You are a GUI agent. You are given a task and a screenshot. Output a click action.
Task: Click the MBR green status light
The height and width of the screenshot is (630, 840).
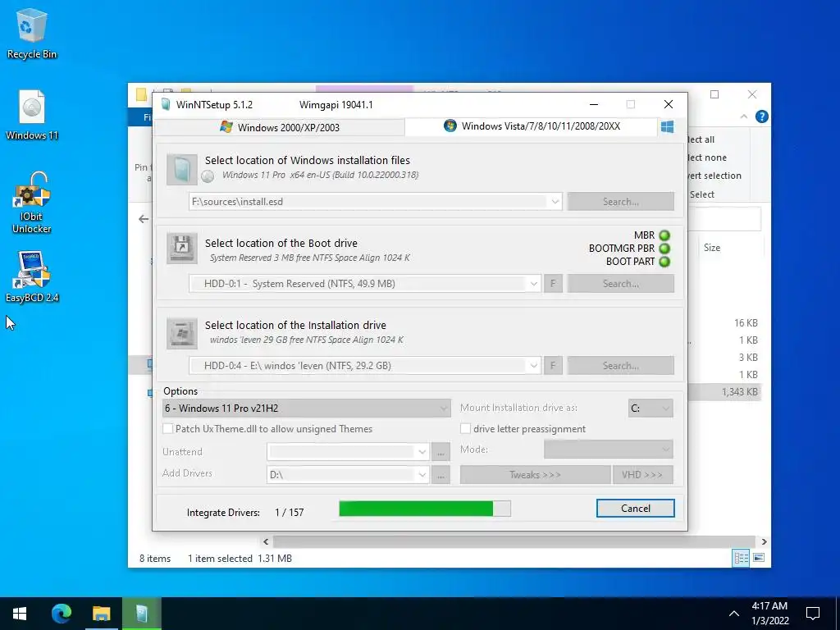click(x=664, y=235)
